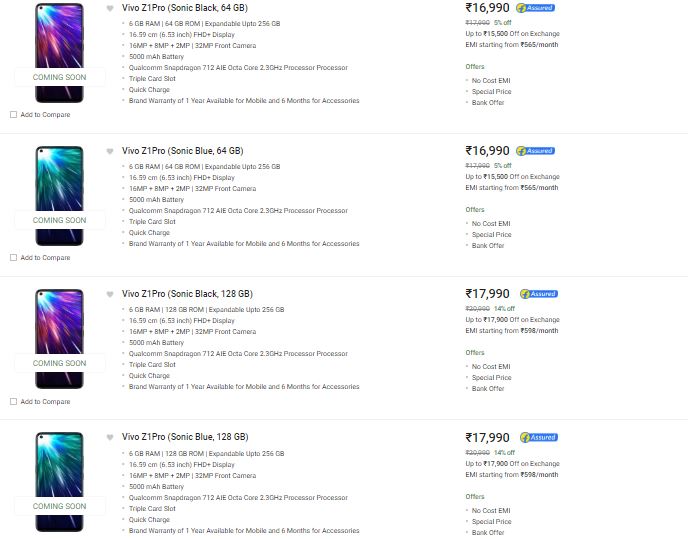688x539 pixels.
Task: Enable Add to Compare for Sonic Black 128 GB
Action: coord(14,402)
